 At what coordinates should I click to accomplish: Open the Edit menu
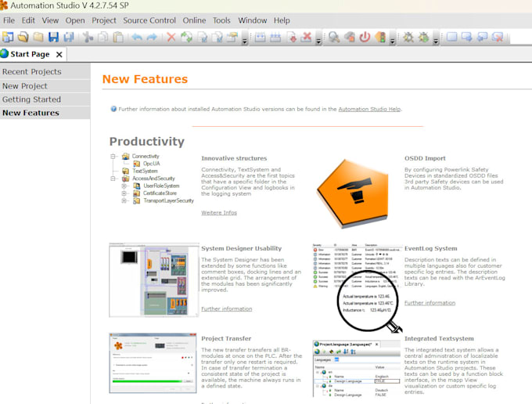(28, 20)
